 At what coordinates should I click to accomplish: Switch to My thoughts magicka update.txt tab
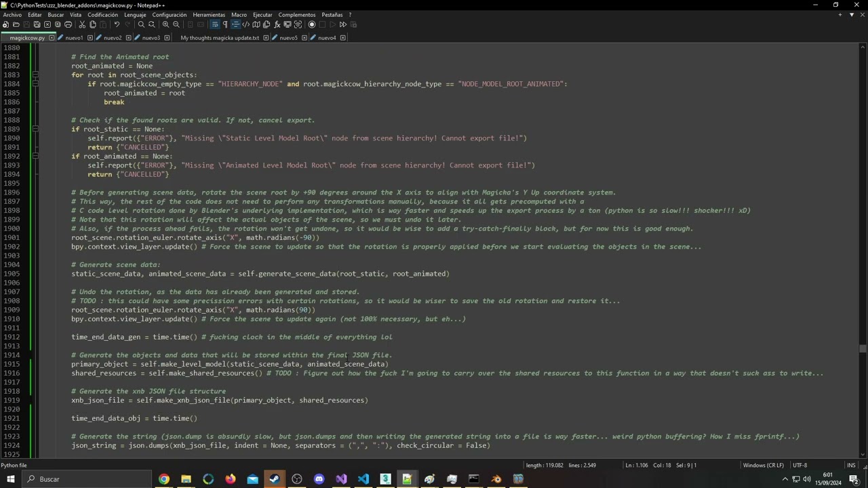pos(220,38)
